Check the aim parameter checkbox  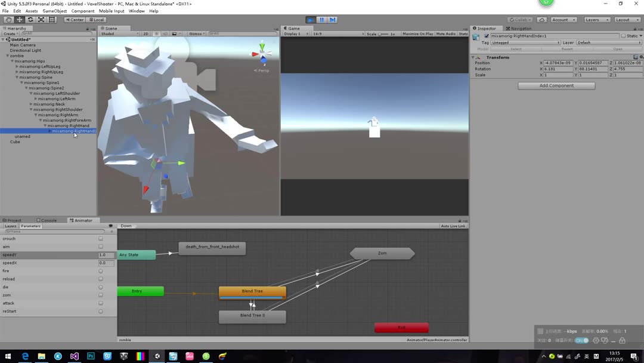point(101,246)
